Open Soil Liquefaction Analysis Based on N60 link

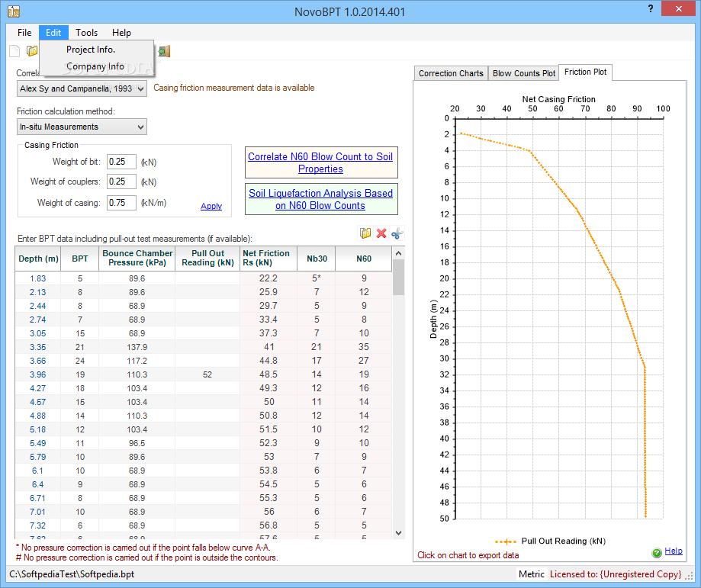coord(320,199)
